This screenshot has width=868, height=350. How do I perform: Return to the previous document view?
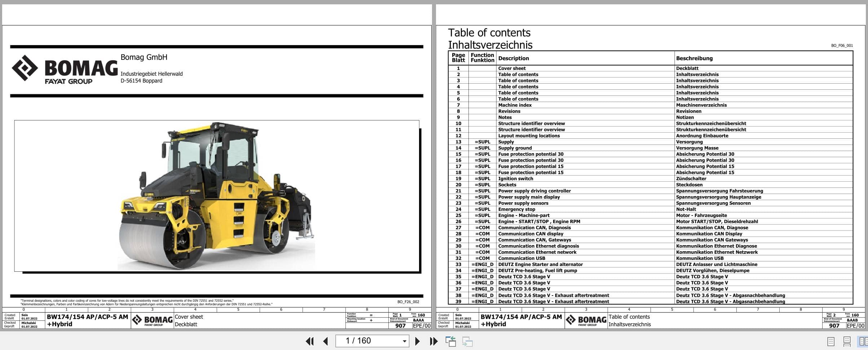click(451, 340)
